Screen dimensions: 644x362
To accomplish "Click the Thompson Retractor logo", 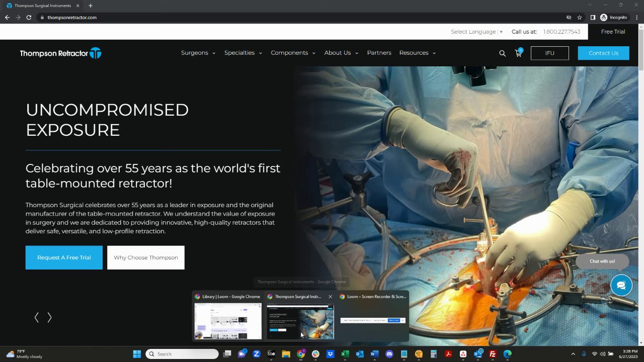I will [x=60, y=53].
